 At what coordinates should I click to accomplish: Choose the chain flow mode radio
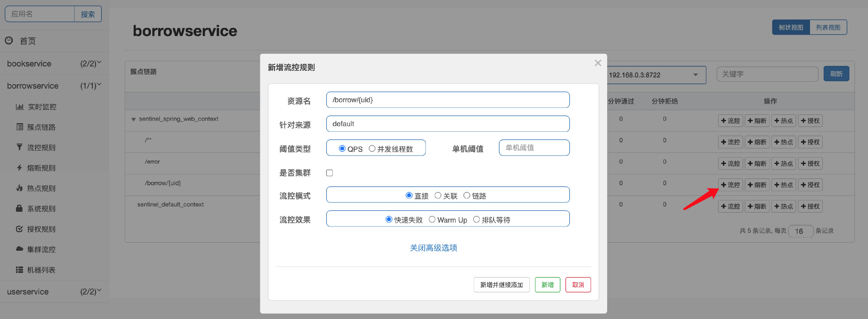click(467, 196)
